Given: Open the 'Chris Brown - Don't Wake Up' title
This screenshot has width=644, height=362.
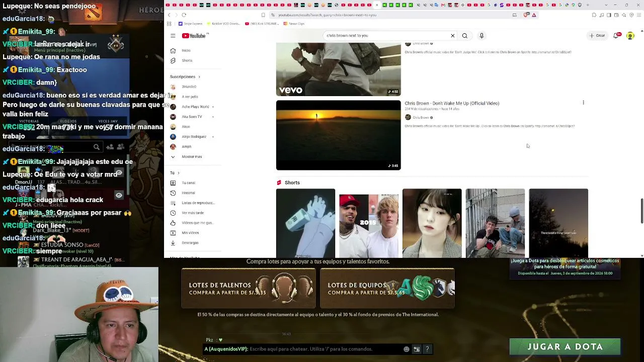Looking at the screenshot, I should (x=452, y=103).
